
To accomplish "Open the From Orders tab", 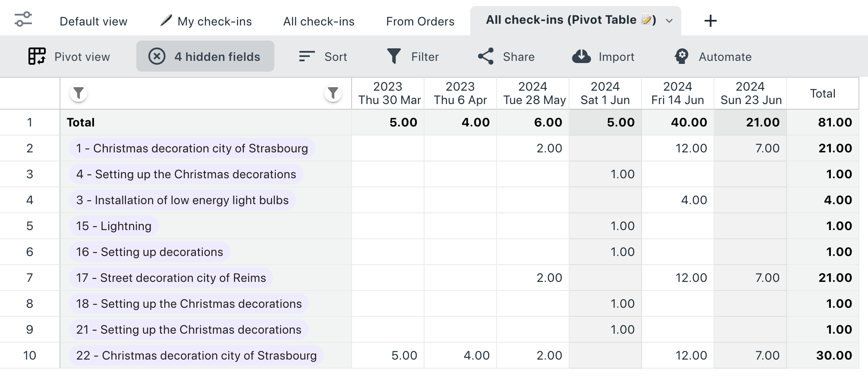I will tap(420, 22).
